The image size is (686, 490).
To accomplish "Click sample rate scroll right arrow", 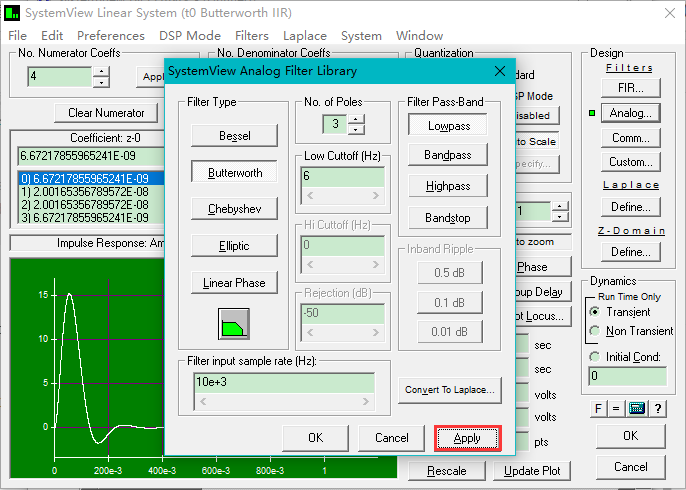I will [366, 401].
